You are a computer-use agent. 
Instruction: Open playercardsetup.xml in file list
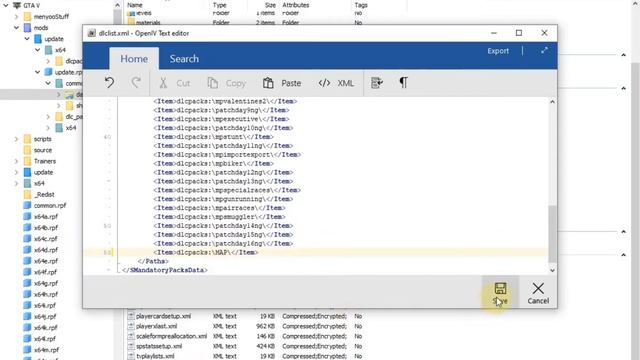(x=163, y=316)
